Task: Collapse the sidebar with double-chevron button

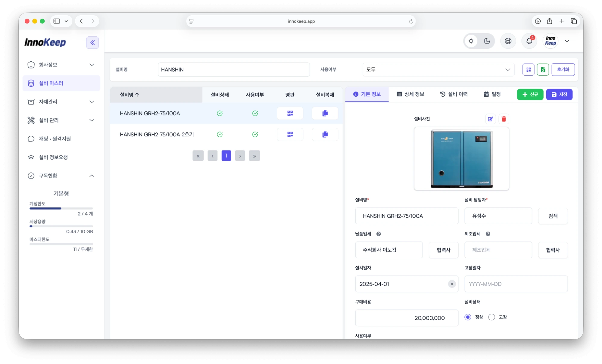Action: (92, 42)
